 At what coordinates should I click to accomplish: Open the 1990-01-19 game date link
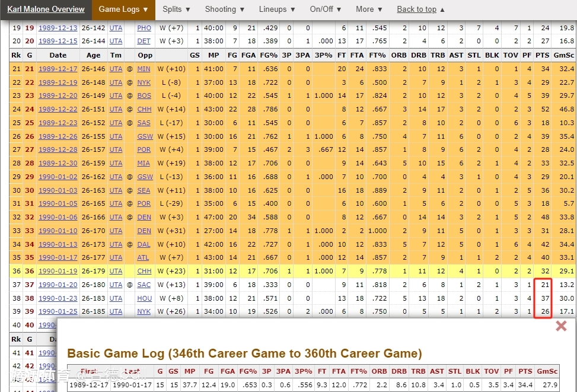point(58,271)
